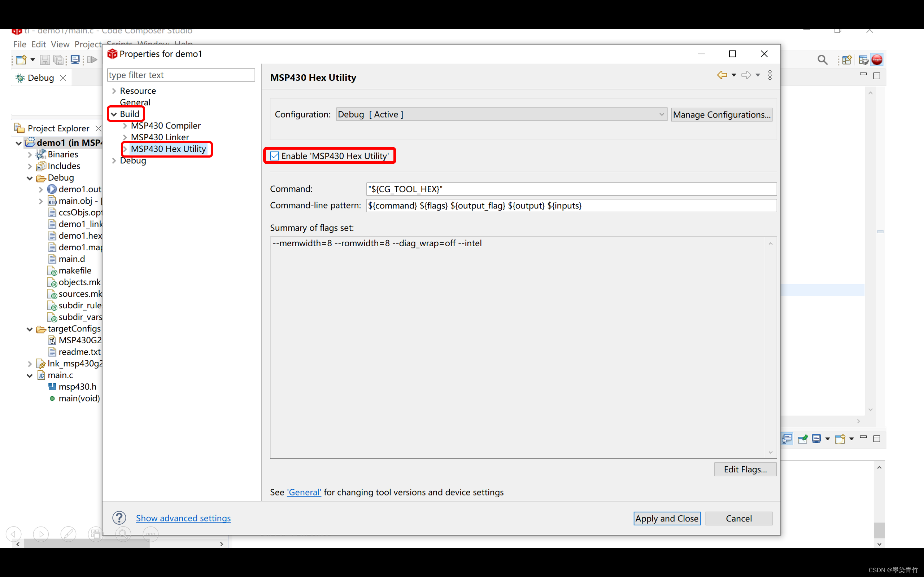Open the three-dot view menu icon

click(770, 75)
